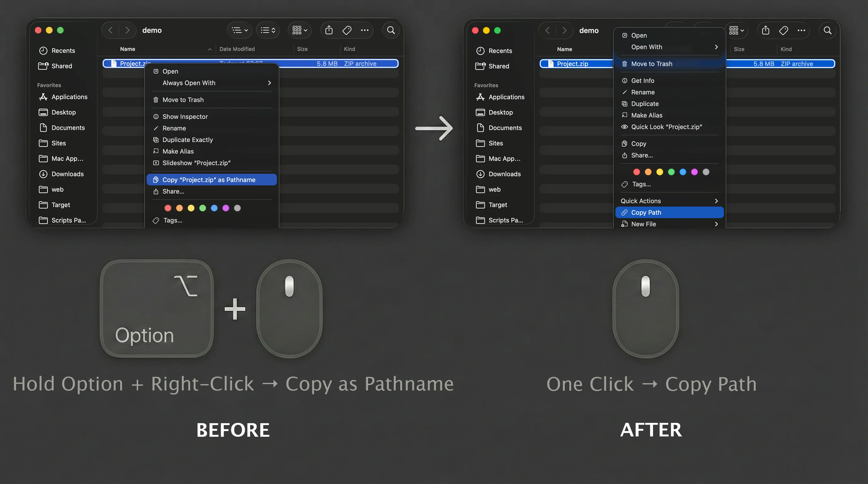Image resolution: width=868 pixels, height=484 pixels.
Task: Apply the red tag in the left context menu
Action: tap(168, 208)
